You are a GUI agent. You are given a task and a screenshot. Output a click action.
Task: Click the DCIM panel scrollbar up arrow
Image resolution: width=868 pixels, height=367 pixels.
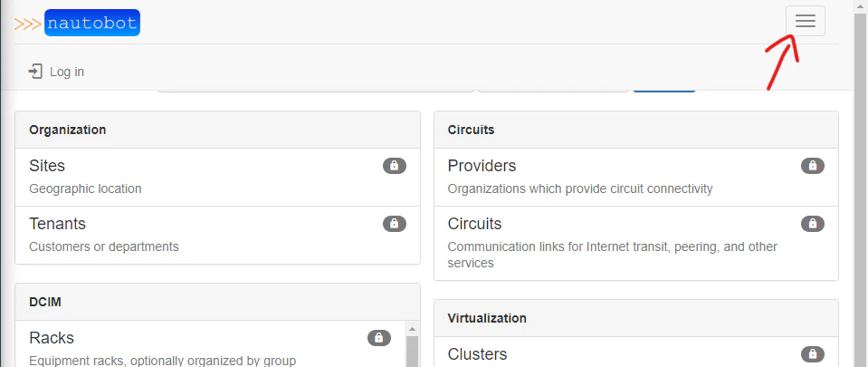point(412,329)
